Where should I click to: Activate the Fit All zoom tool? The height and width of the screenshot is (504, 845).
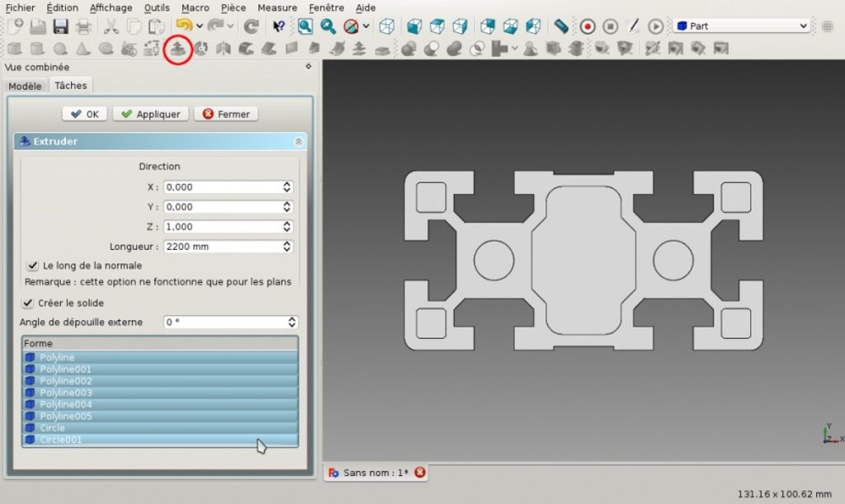click(x=304, y=26)
